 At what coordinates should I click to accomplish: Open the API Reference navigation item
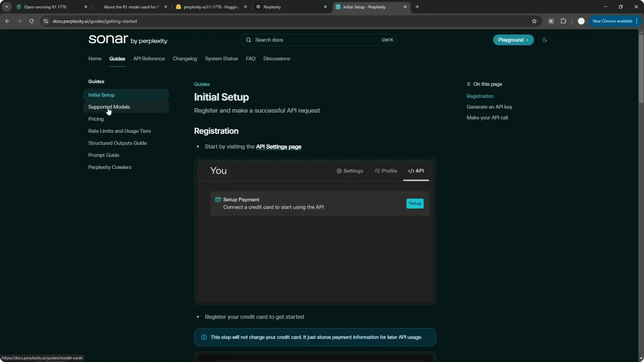[x=149, y=59]
